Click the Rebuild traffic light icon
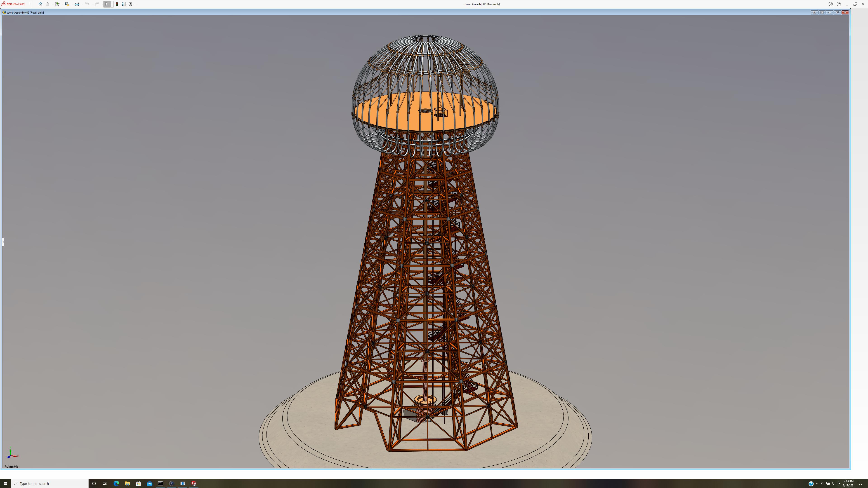This screenshot has width=868, height=488. [117, 4]
